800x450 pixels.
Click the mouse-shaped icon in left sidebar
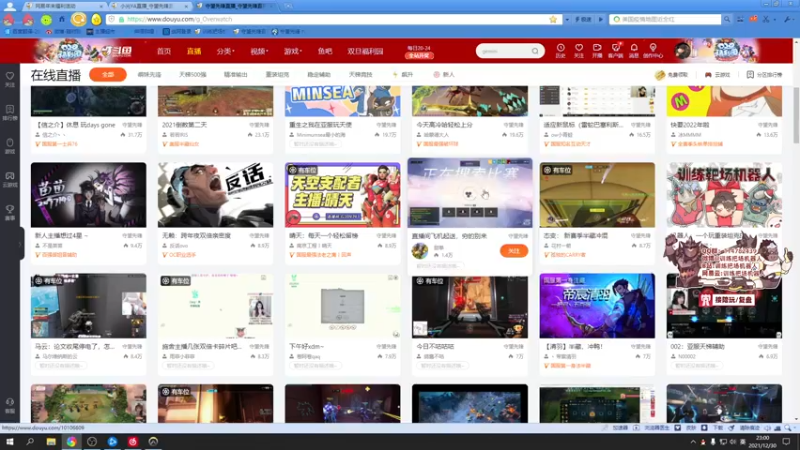coord(10,142)
